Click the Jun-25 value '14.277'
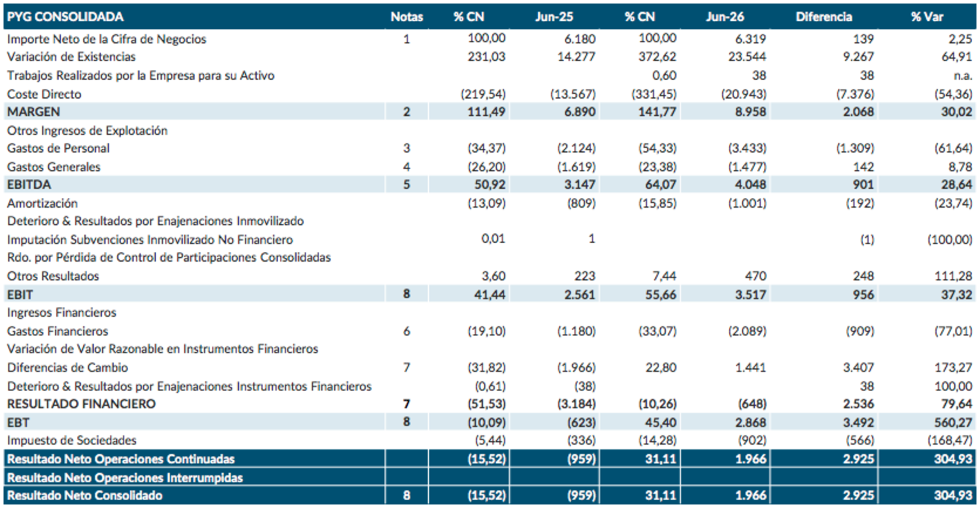 [x=576, y=57]
